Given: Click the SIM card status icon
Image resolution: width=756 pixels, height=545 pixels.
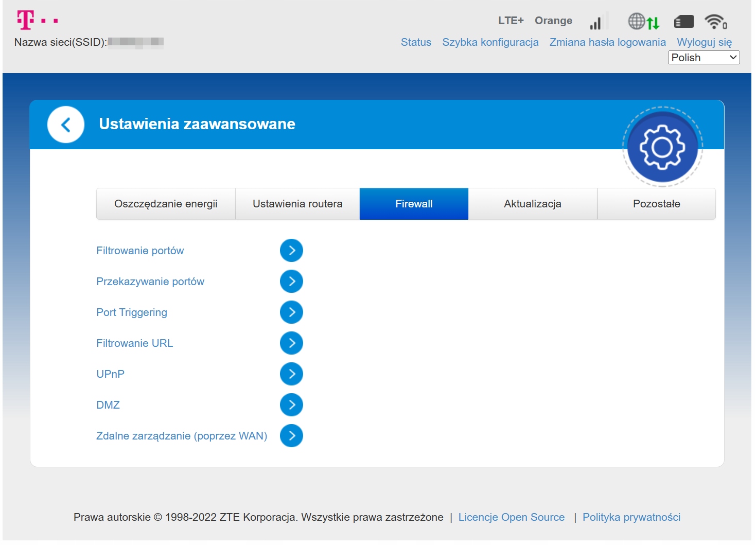Looking at the screenshot, I should (x=683, y=22).
